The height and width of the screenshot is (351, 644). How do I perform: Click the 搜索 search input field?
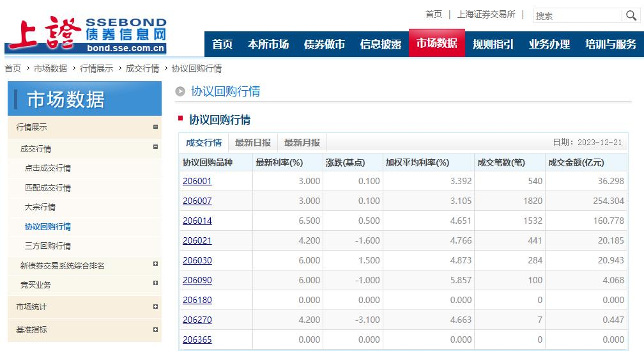point(578,15)
